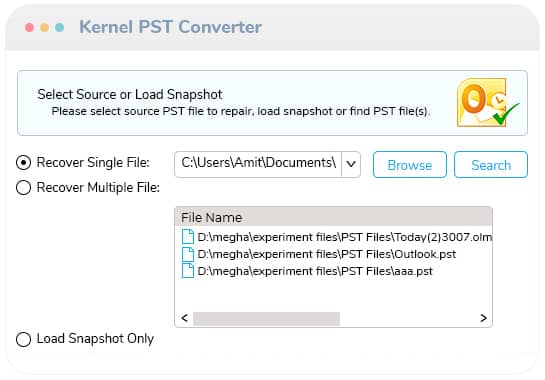Click the orange dot in title bar

(x=44, y=27)
